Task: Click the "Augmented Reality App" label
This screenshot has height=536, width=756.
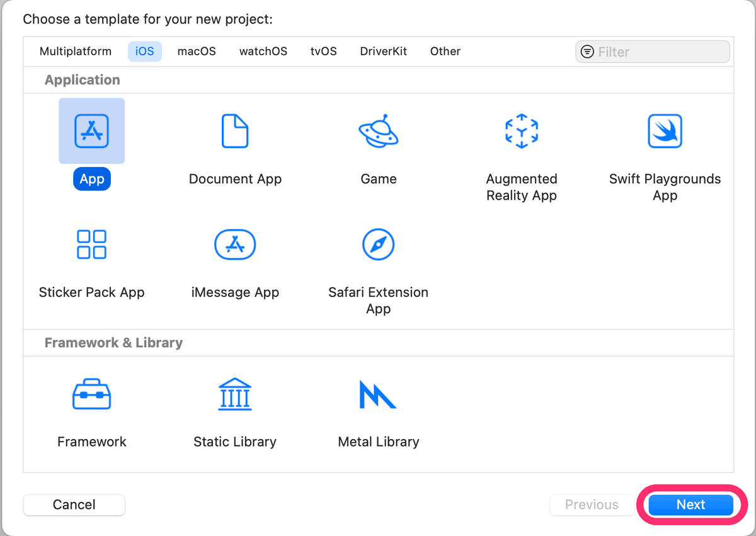Action: pos(522,187)
